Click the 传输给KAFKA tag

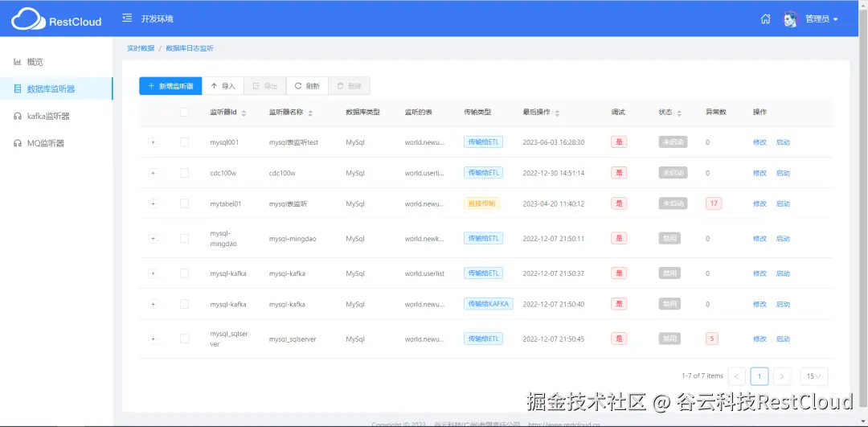click(x=489, y=304)
